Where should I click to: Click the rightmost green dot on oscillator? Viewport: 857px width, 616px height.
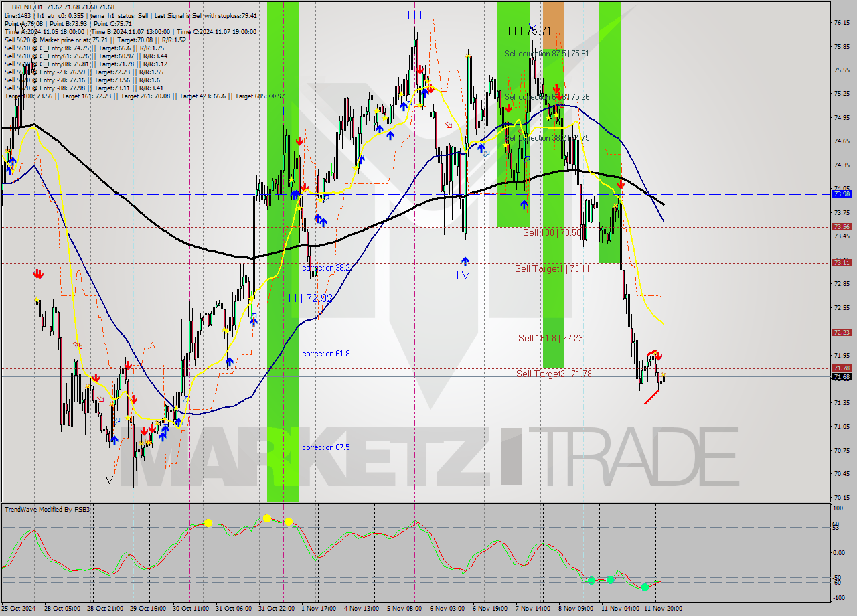tap(645, 587)
